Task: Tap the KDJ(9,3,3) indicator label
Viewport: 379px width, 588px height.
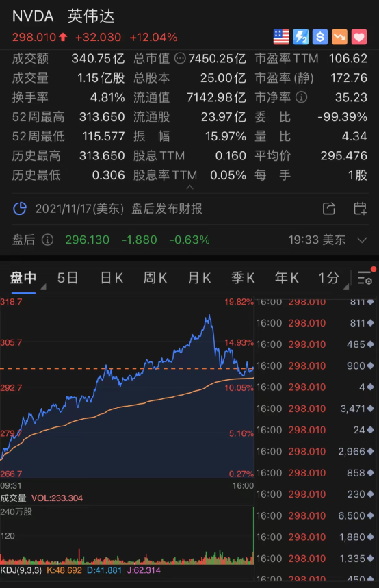Action: point(21,570)
